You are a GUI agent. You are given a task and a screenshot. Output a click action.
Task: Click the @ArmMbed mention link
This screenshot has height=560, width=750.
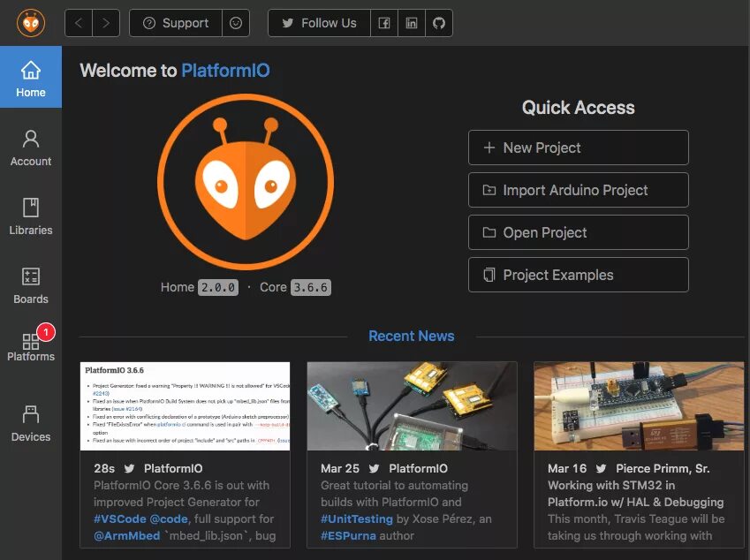coord(126,535)
